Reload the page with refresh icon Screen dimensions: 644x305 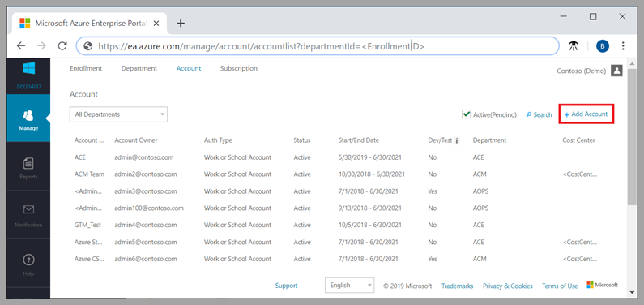[x=62, y=46]
